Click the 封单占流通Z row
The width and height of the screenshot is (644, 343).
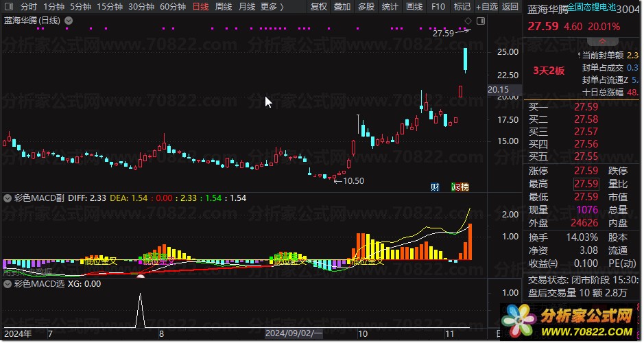(x=610, y=80)
